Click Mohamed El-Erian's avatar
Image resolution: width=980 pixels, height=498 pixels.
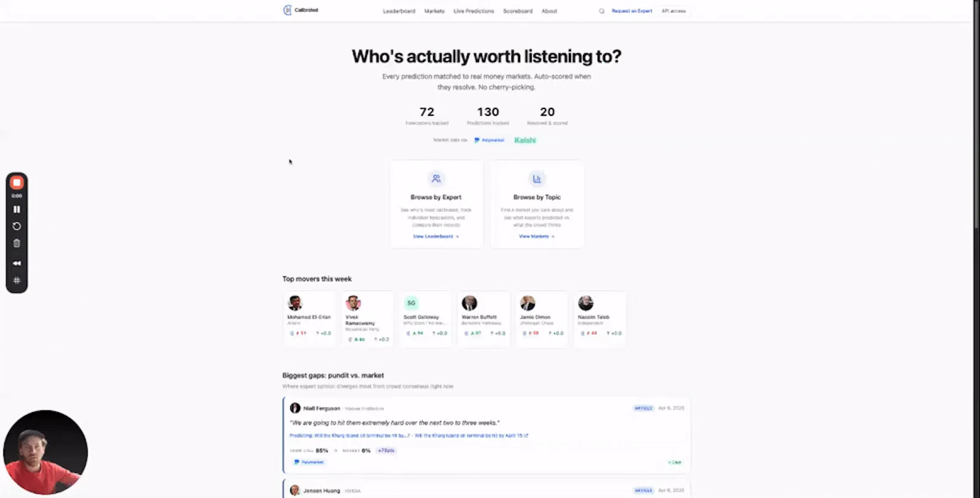(295, 303)
